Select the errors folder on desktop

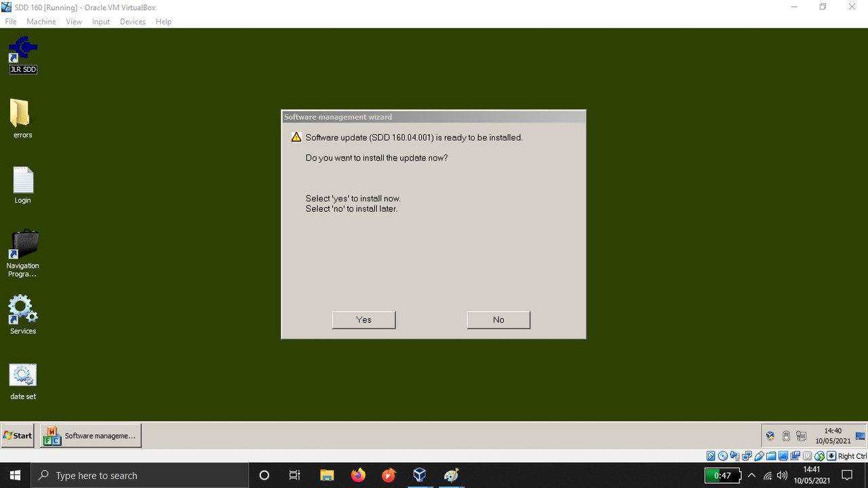click(22, 119)
